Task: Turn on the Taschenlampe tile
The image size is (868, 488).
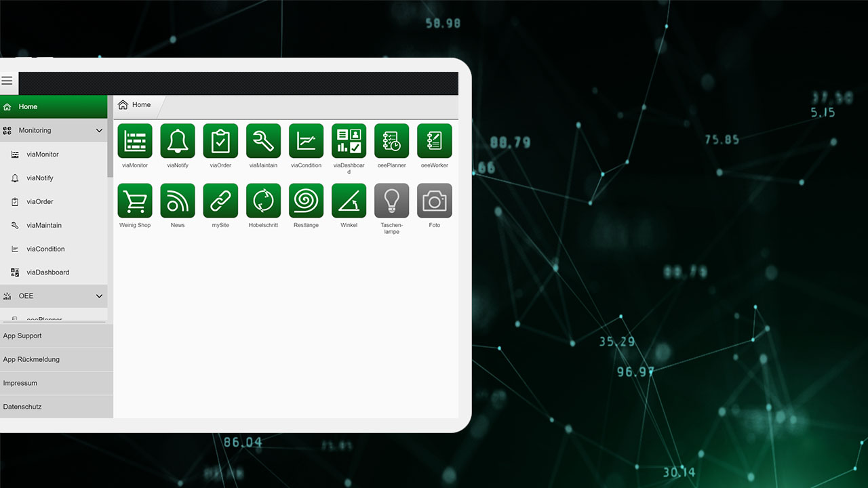Action: (391, 201)
